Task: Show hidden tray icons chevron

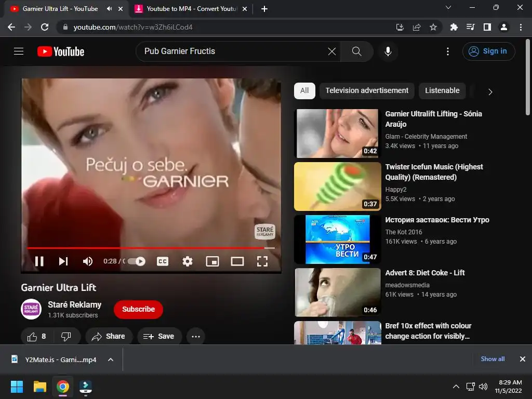Action: [456, 387]
